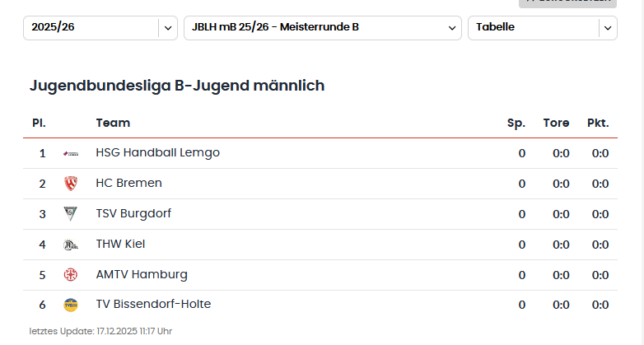
Task: Click the HSG Handball Lemgo team logo
Action: tap(71, 153)
